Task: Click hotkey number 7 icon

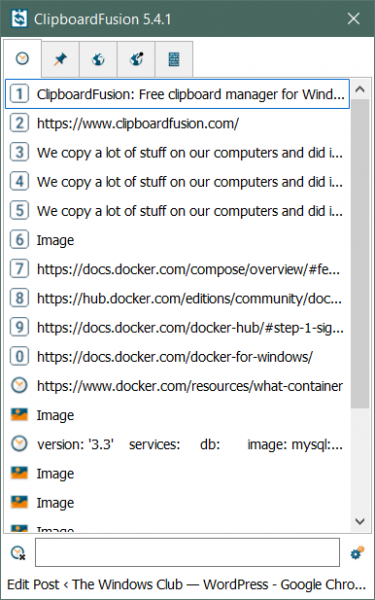Action: coord(19,269)
